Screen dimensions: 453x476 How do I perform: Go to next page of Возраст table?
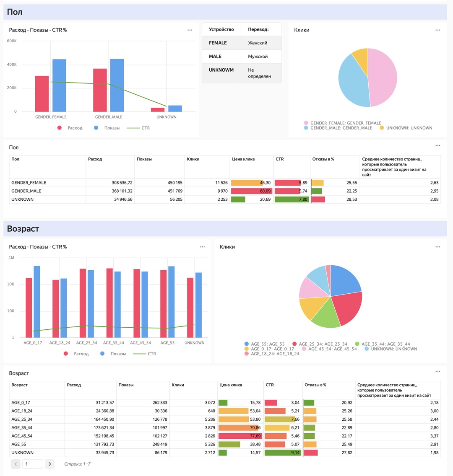50,464
